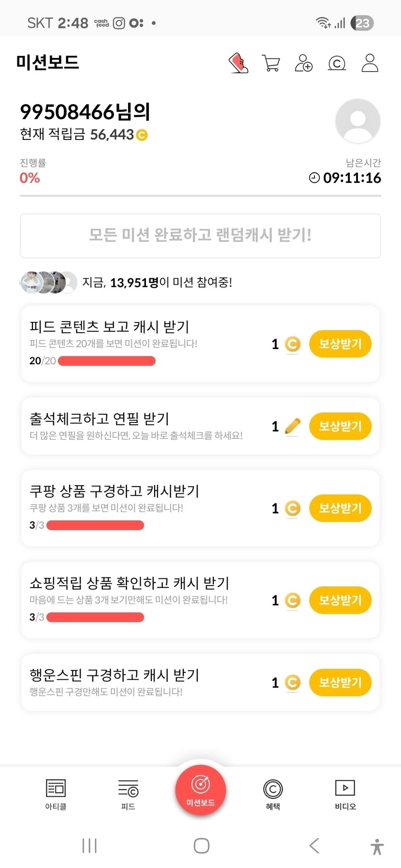The height and width of the screenshot is (868, 401).
Task: Tap the feed mission 20/20 progress bar
Action: coord(107,361)
